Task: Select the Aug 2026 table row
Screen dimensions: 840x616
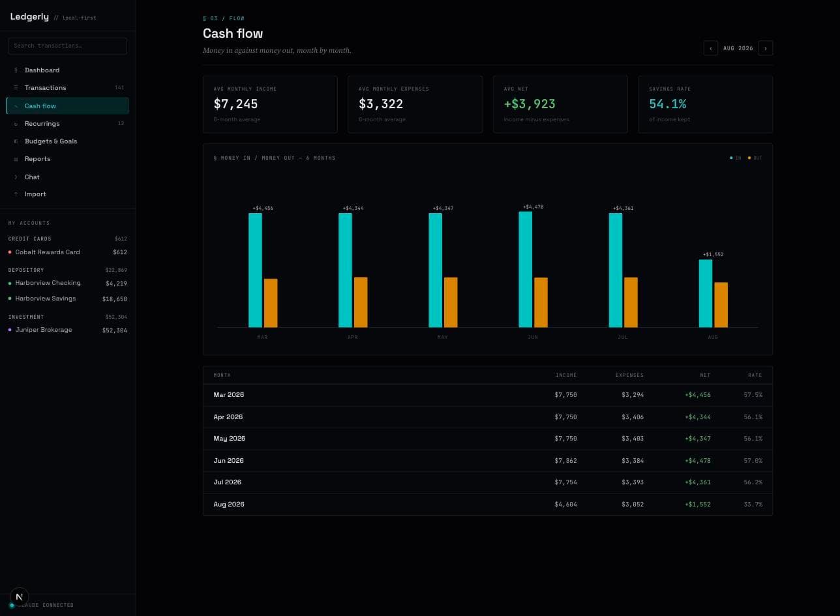Action: coord(488,505)
